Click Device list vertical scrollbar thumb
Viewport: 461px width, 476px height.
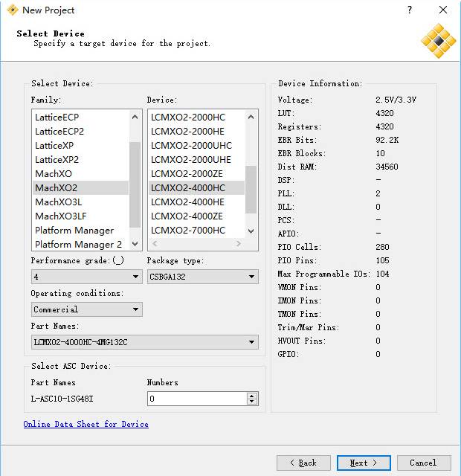251,190
